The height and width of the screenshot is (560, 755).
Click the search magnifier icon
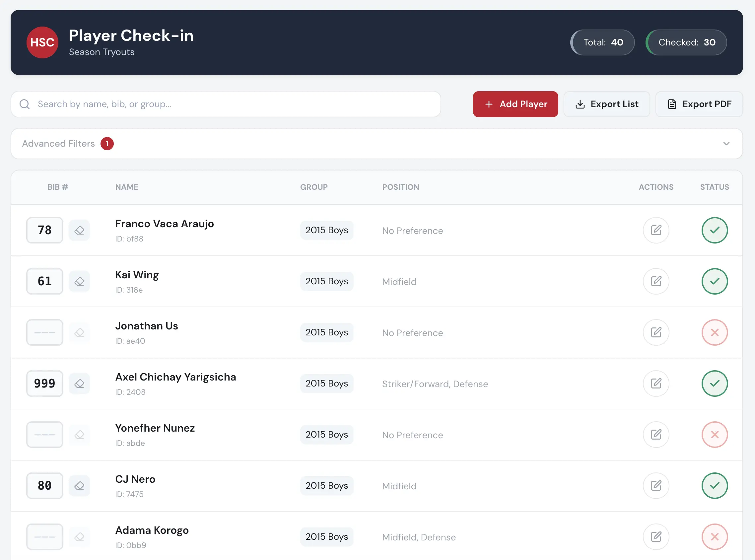click(25, 104)
